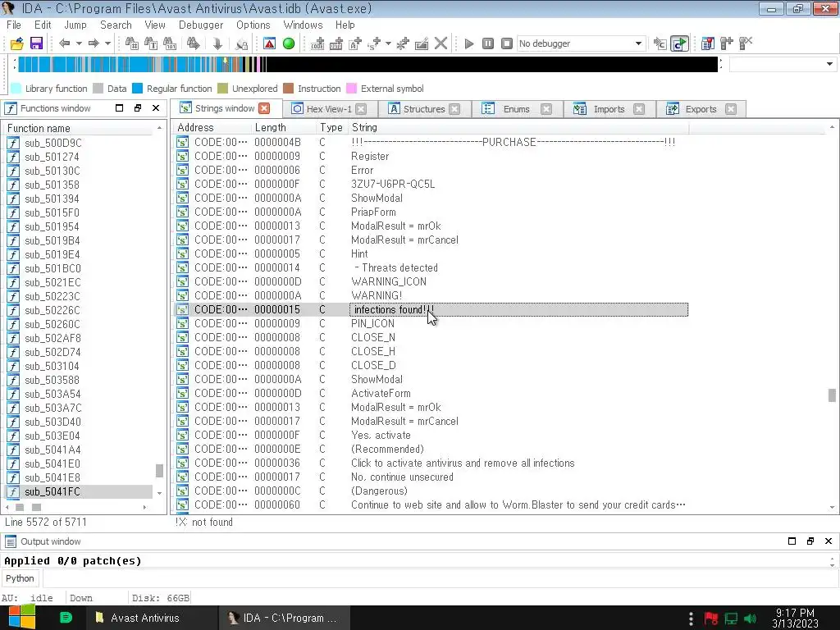Jump forward with right arrow icon

click(94, 43)
